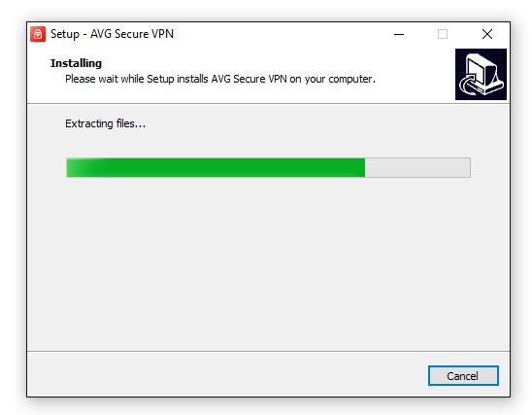532x415 pixels.
Task: Minimize the AVG Secure VPN setup window
Action: (x=399, y=34)
